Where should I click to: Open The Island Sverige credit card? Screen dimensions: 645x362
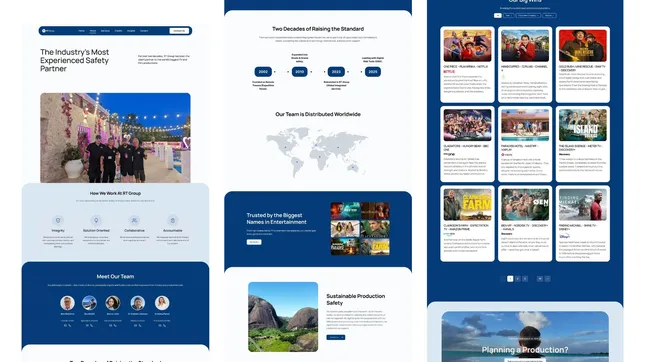click(x=582, y=144)
